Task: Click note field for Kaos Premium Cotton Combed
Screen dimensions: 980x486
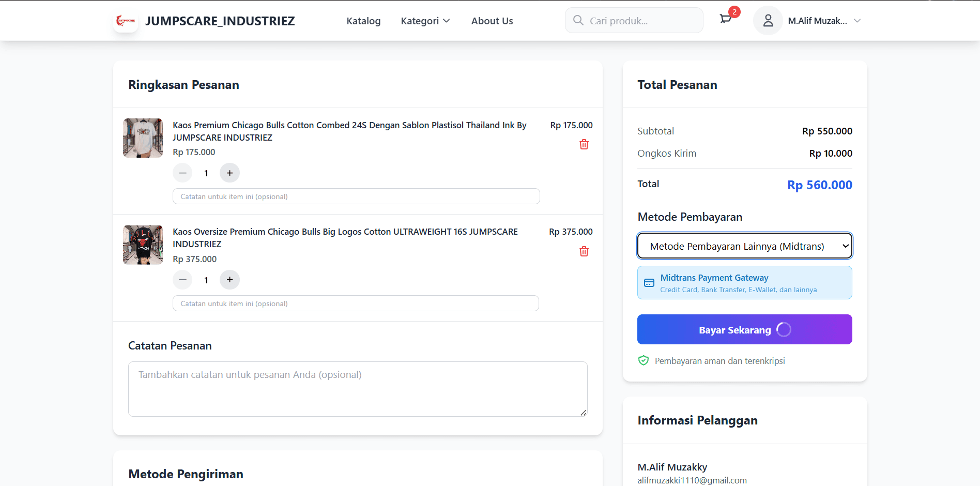Action: click(356, 196)
